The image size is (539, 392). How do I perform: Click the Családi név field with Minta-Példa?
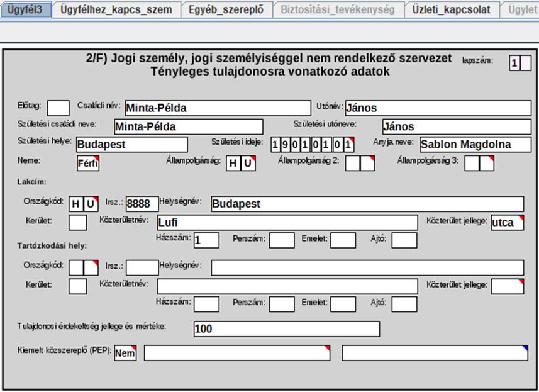point(218,108)
